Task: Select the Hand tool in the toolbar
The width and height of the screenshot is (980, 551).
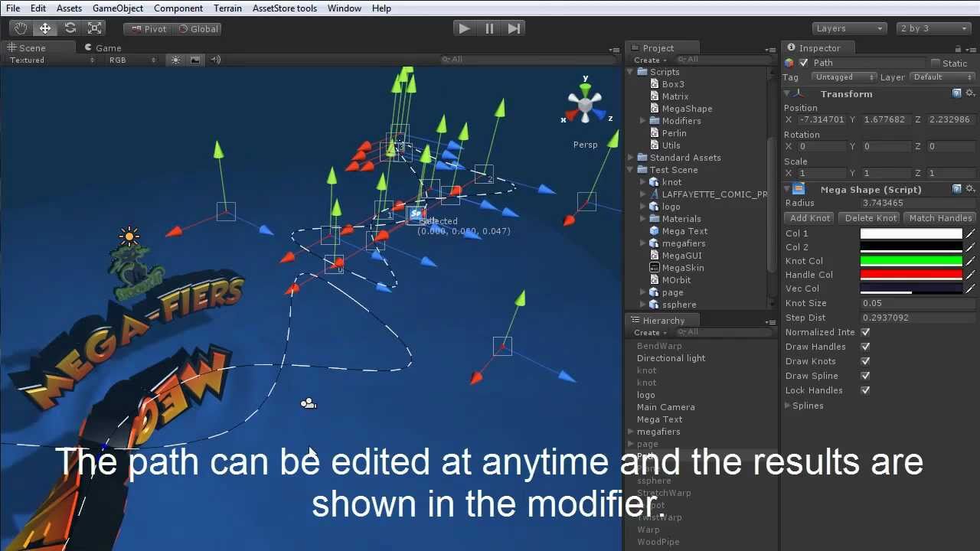Action: 20,28
